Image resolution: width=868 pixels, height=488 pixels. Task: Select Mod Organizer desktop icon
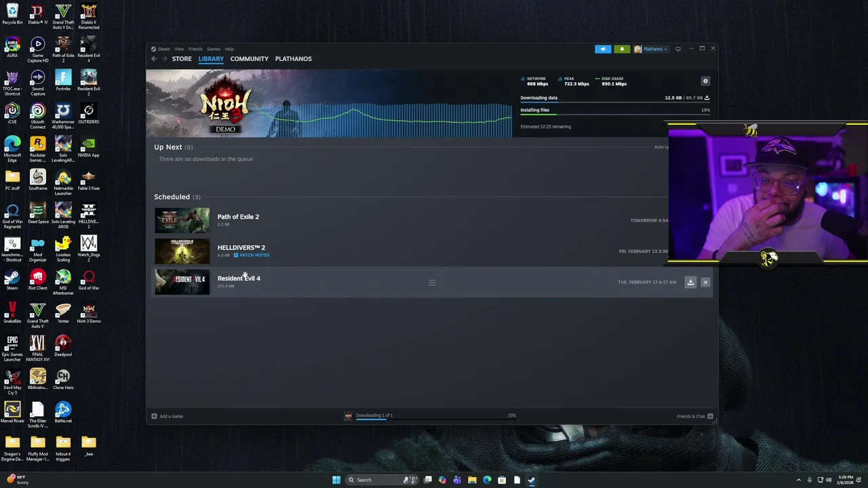37,249
